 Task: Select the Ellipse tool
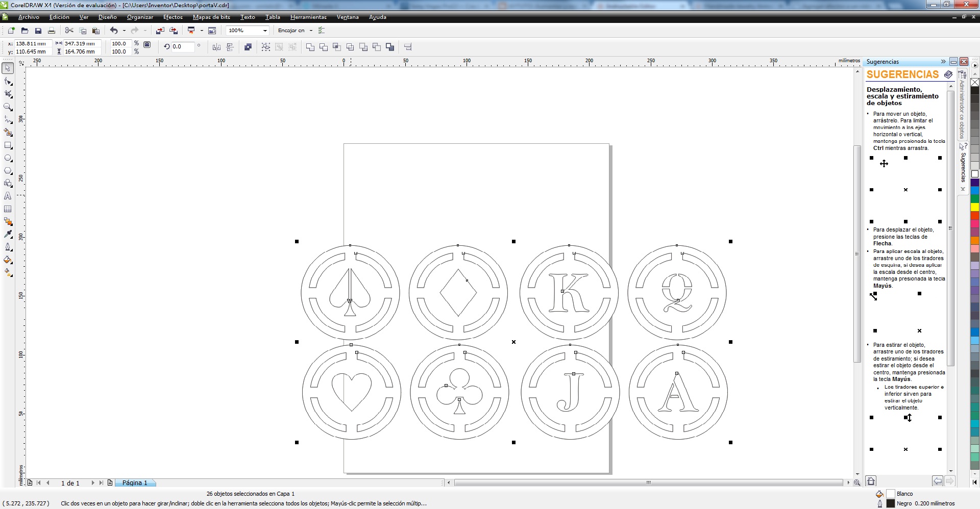[x=8, y=158]
